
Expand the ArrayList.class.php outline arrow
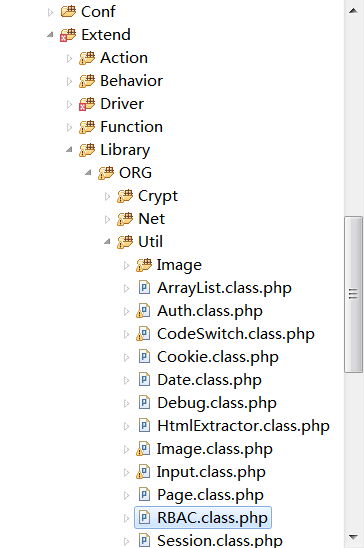pyautogui.click(x=126, y=288)
